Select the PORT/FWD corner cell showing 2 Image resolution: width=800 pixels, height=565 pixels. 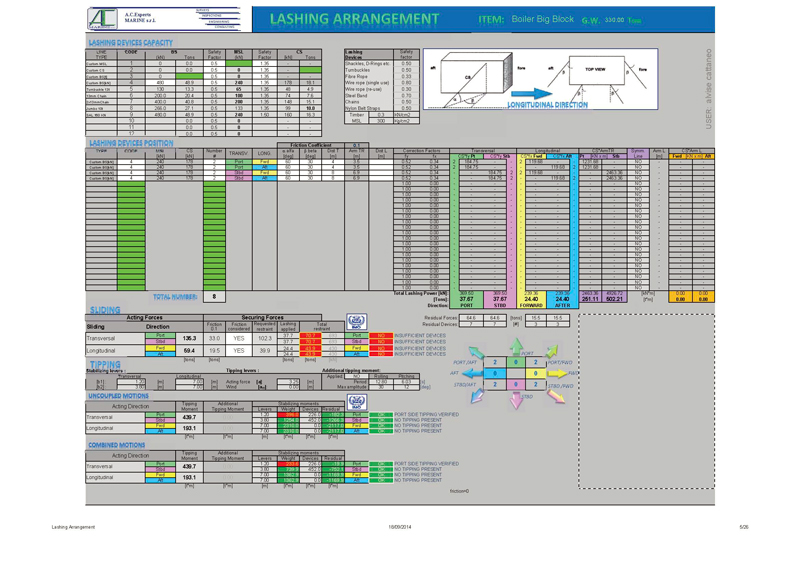(536, 362)
